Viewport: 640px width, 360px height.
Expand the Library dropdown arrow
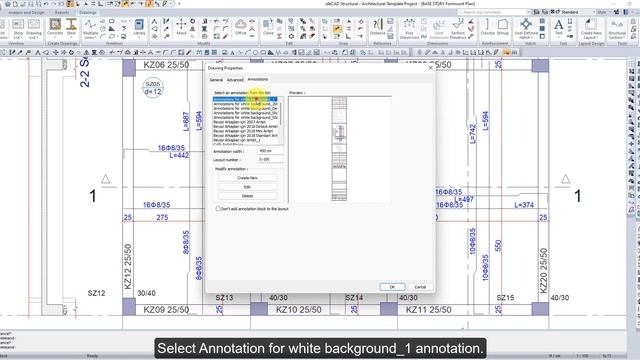tap(139, 38)
